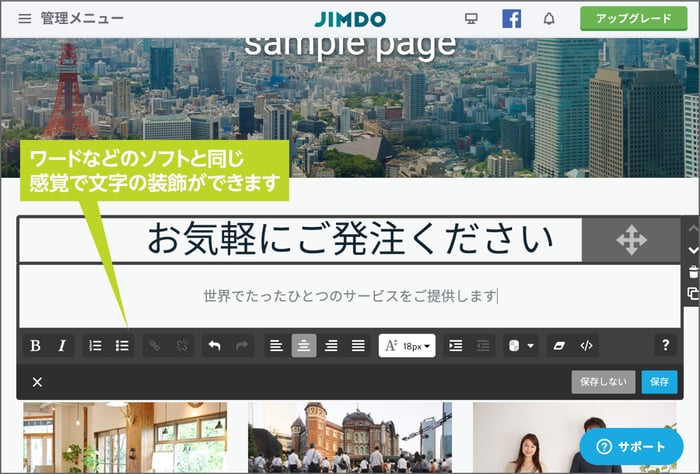Open the HTML source code view
The height and width of the screenshot is (474, 700).
(586, 345)
